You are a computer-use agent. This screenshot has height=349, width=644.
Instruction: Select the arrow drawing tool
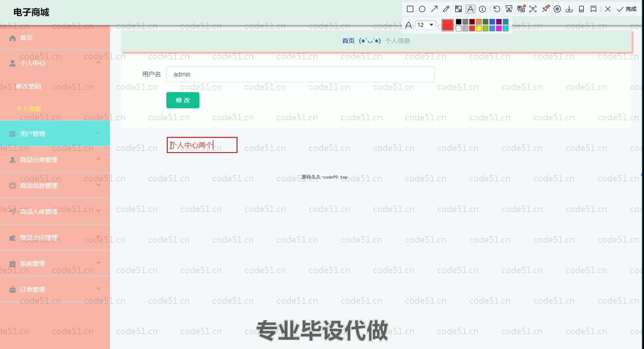(434, 9)
